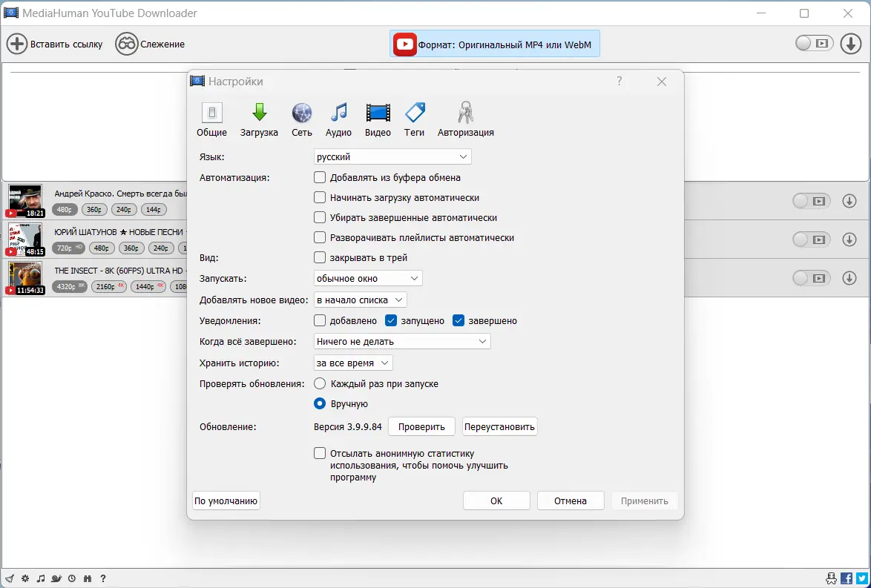The image size is (871, 588).
Task: Toggle the snail speed limit icon
Action: pos(56,578)
